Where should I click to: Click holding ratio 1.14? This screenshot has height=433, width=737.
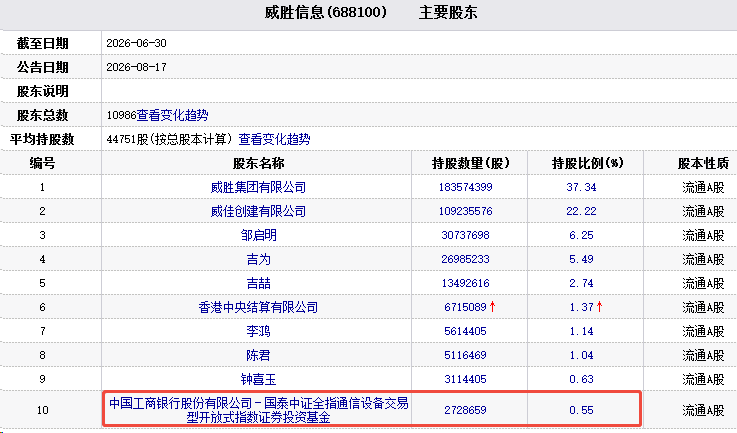[x=581, y=331]
